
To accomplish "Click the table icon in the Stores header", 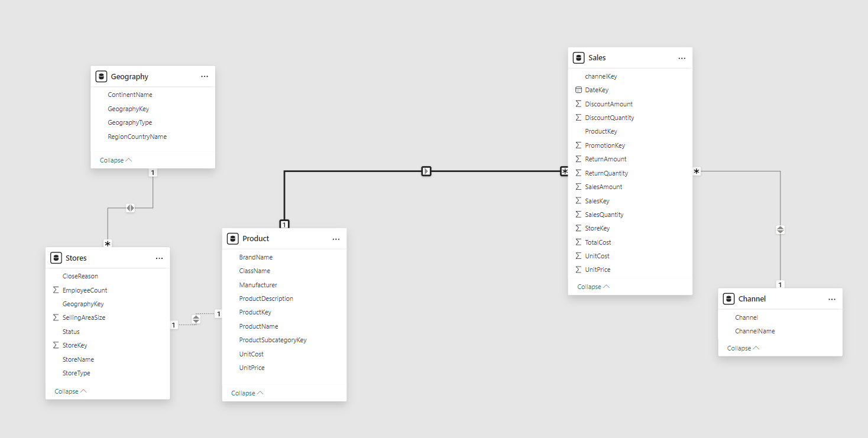I will tap(56, 257).
